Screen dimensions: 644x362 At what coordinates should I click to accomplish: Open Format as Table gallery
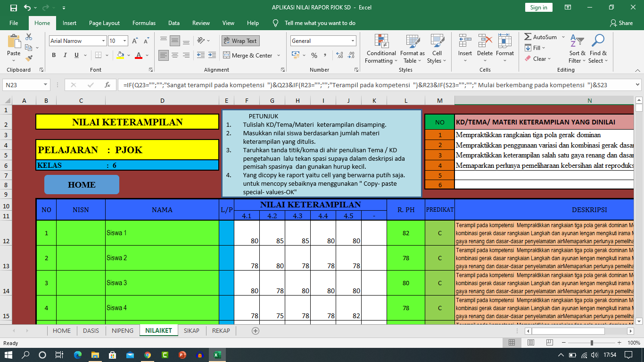(412, 49)
